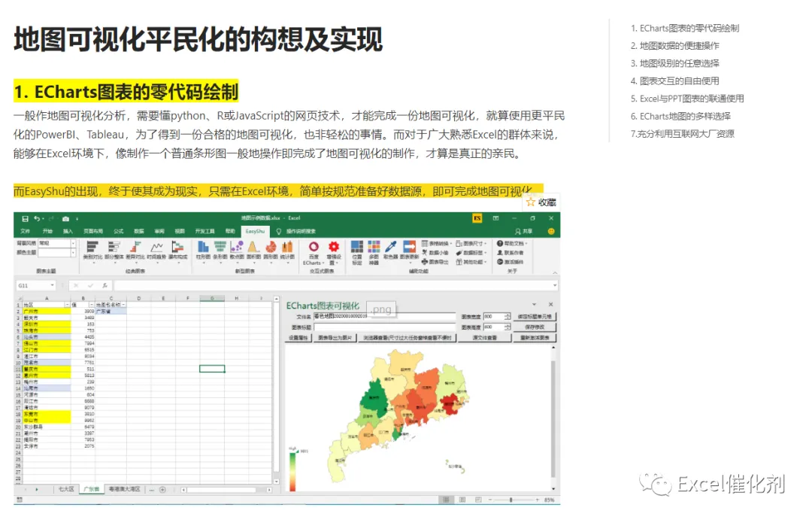This screenshot has width=812, height=520.
Task: Open the 地图包名称 filter dropdown
Action: coord(123,305)
